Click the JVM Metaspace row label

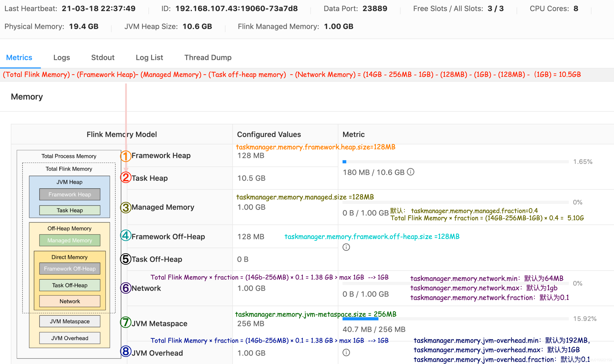tap(159, 324)
